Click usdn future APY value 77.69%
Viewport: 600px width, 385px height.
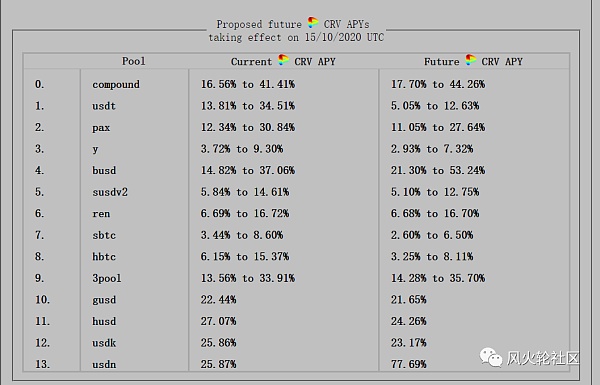tap(408, 364)
